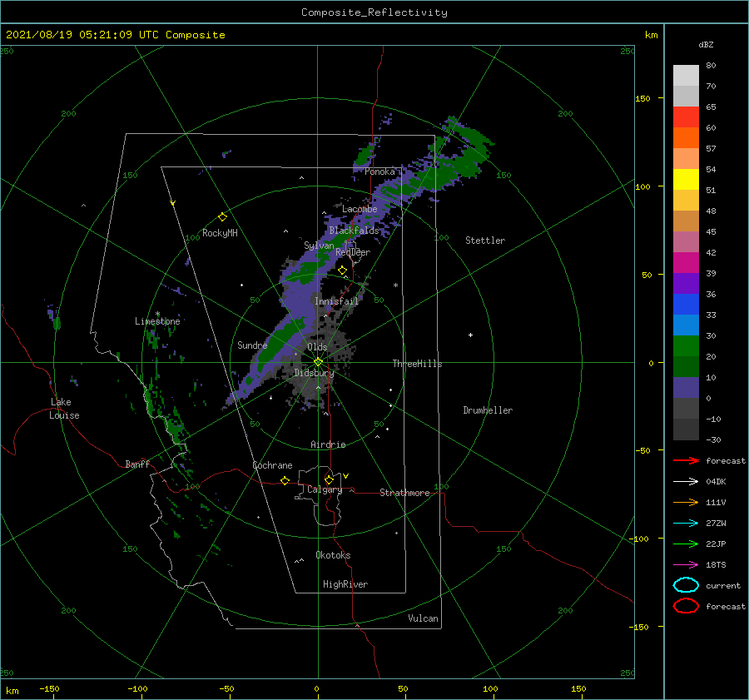
Task: Click the cyan 27ZW arrow icon
Action: (686, 524)
